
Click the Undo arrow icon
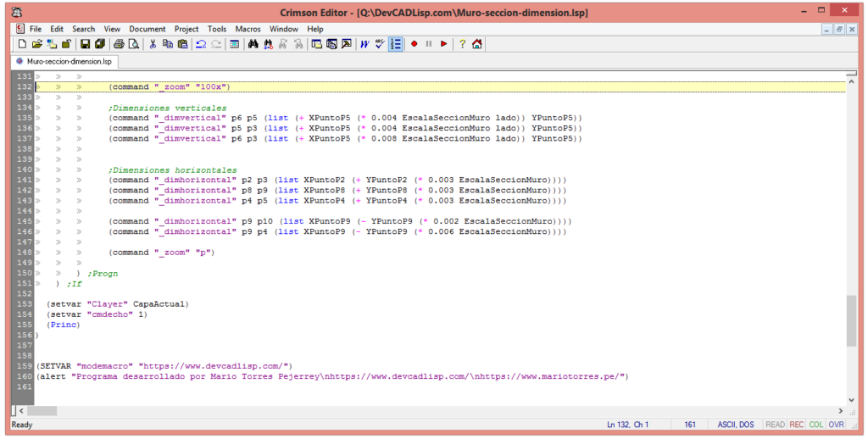tap(201, 44)
